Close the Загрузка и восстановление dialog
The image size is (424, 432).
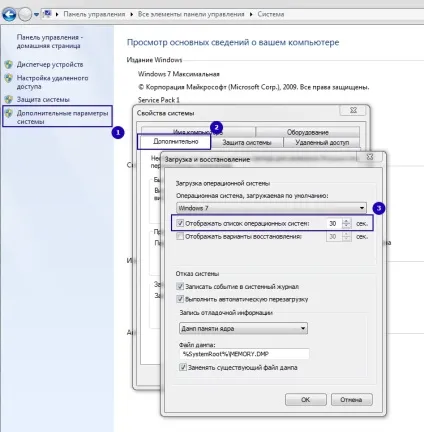pyautogui.click(x=370, y=157)
